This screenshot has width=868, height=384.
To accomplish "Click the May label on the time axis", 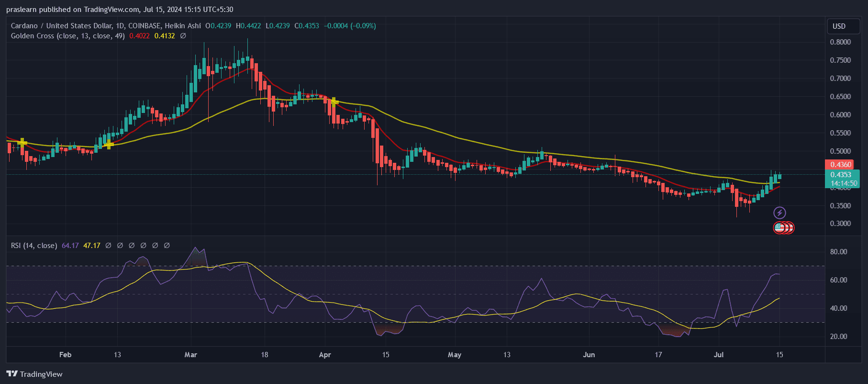I will tap(455, 355).
